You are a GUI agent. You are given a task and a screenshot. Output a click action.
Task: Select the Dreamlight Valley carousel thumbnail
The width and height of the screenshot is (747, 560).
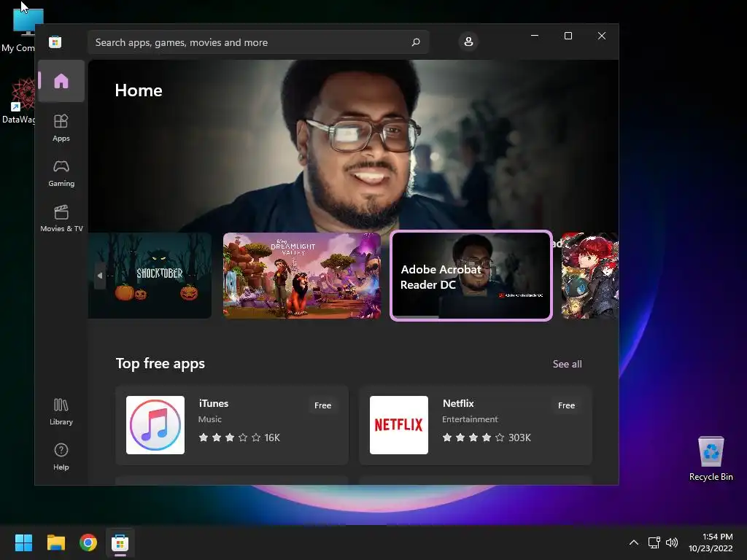302,276
